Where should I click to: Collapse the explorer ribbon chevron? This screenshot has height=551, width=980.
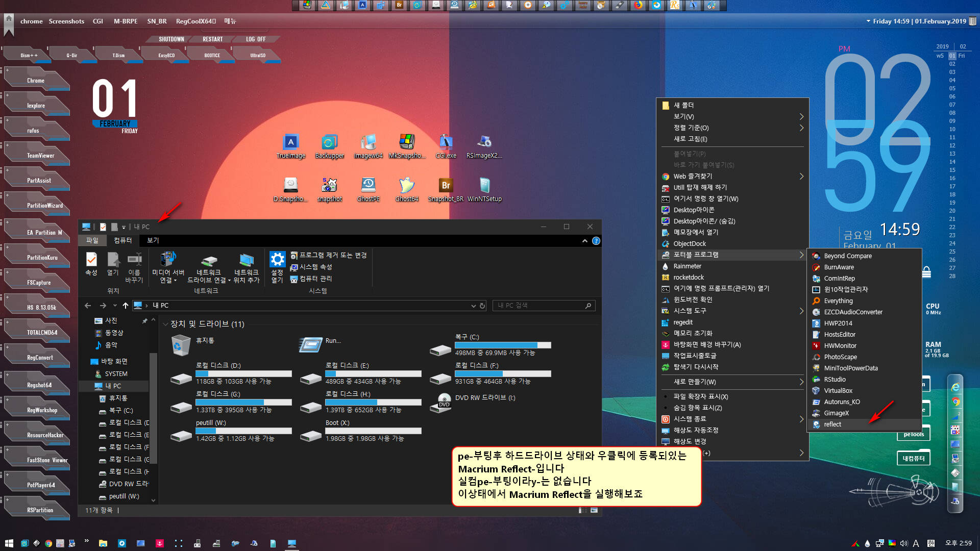[x=584, y=241]
